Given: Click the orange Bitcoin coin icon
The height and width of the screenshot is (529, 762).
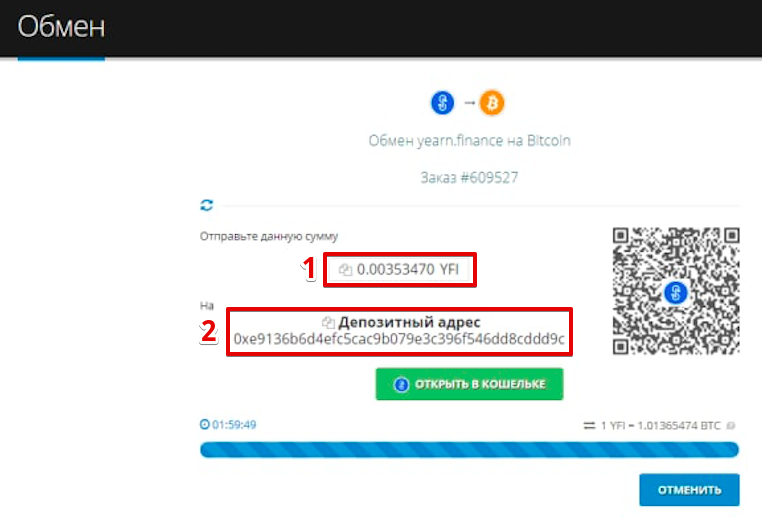Looking at the screenshot, I should (492, 102).
